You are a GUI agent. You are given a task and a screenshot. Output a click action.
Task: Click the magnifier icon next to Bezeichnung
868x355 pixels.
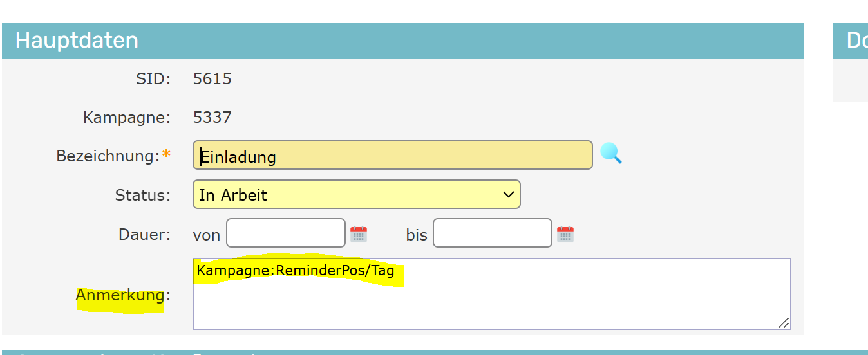(x=610, y=154)
